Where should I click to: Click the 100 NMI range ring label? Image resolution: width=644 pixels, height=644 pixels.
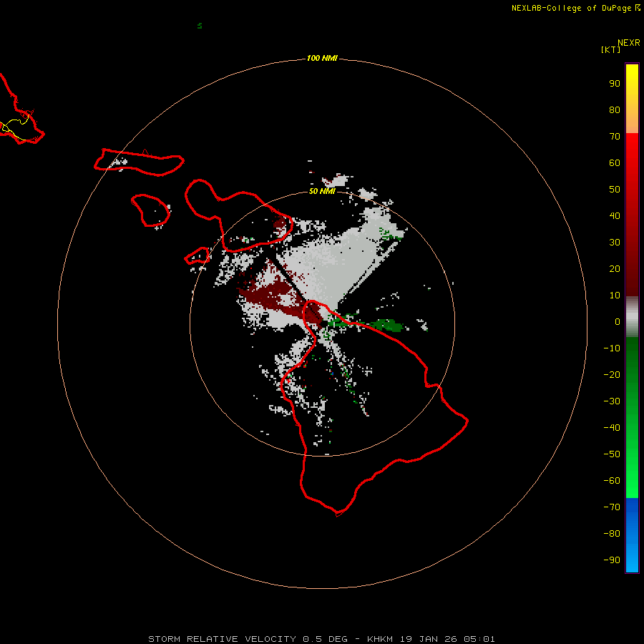322,59
